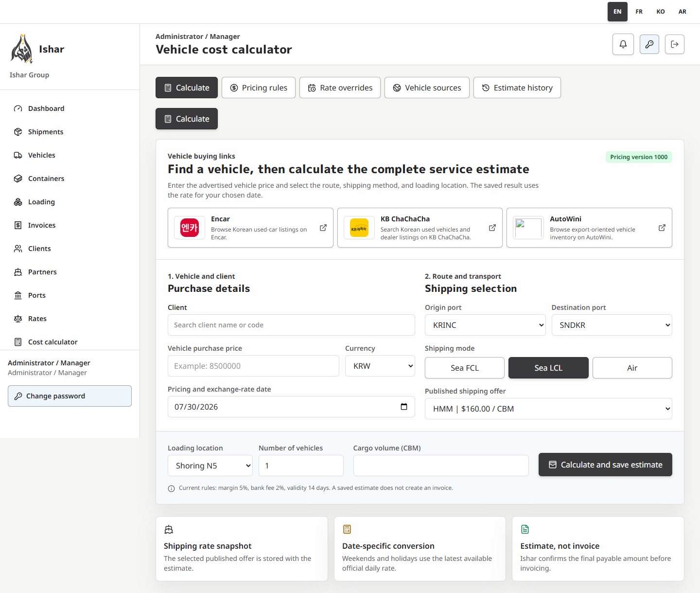
Task: Click the notifications bell icon
Action: (x=623, y=44)
